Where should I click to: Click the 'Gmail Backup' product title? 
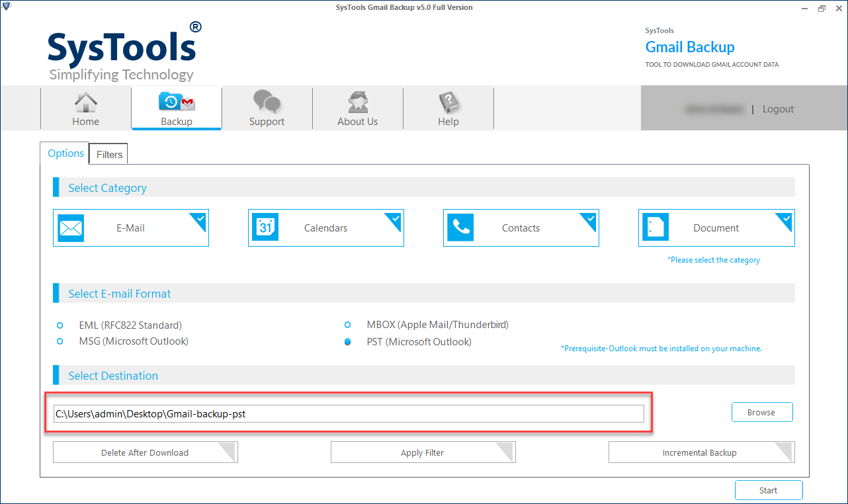[x=690, y=47]
